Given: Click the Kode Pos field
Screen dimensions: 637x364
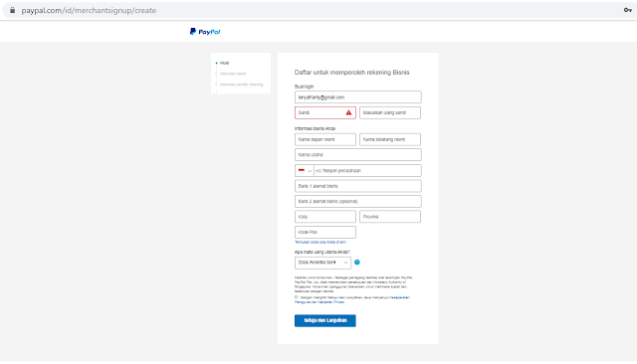Looking at the screenshot, I should pyautogui.click(x=325, y=232).
